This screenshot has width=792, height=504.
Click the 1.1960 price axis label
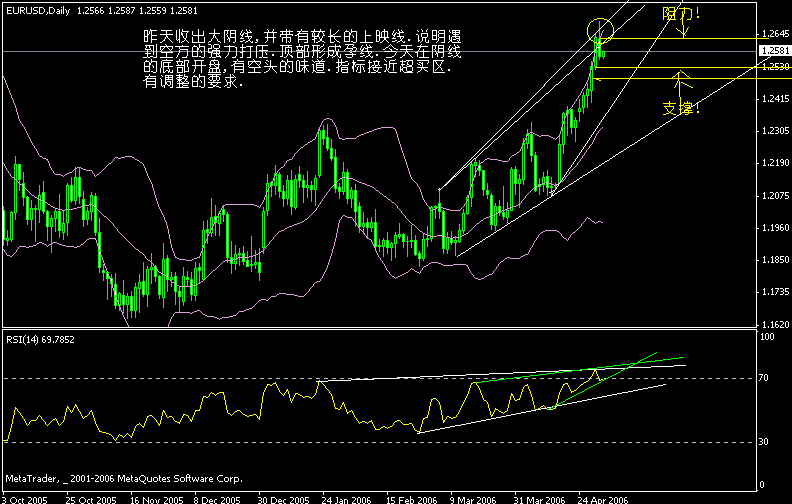[775, 228]
